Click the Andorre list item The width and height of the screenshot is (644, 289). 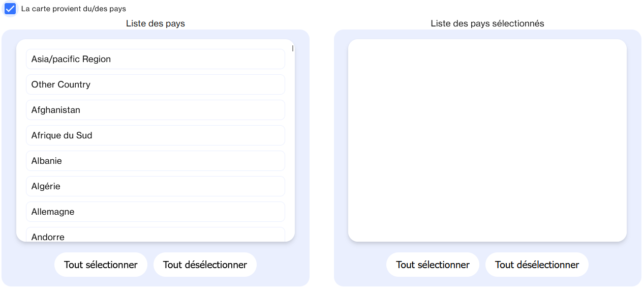[x=155, y=236]
